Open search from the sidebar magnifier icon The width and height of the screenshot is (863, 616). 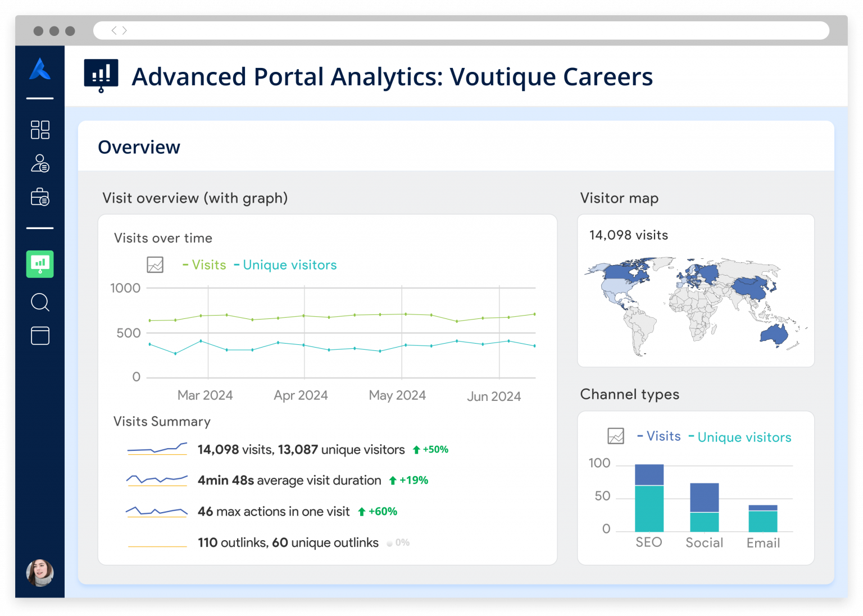39,303
